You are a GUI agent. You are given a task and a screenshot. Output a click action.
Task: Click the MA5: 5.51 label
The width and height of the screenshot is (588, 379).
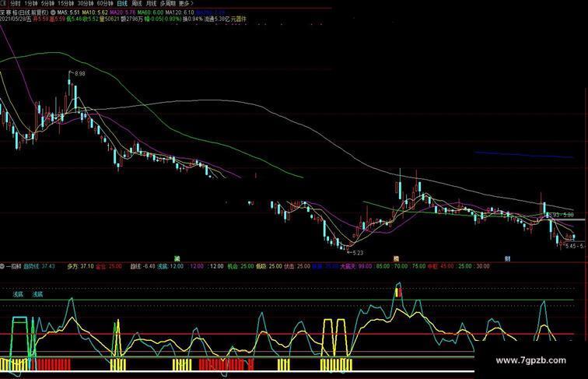pyautogui.click(x=68, y=12)
